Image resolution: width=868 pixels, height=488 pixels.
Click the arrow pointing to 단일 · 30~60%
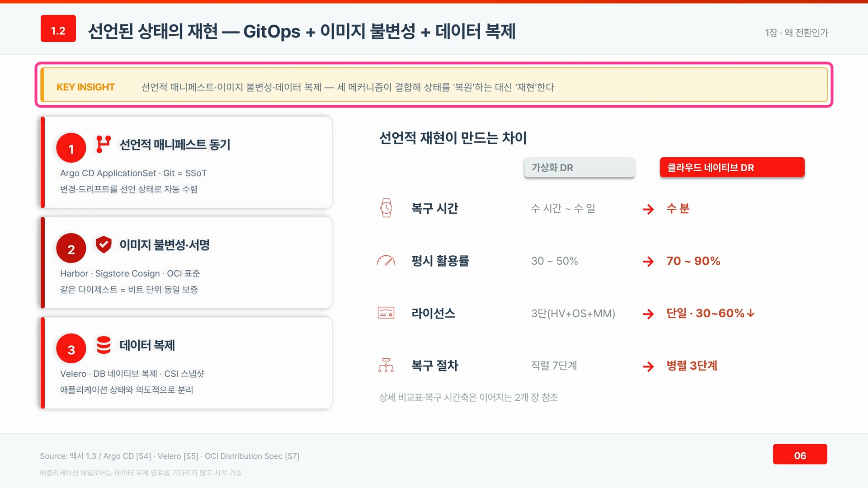[x=648, y=314]
